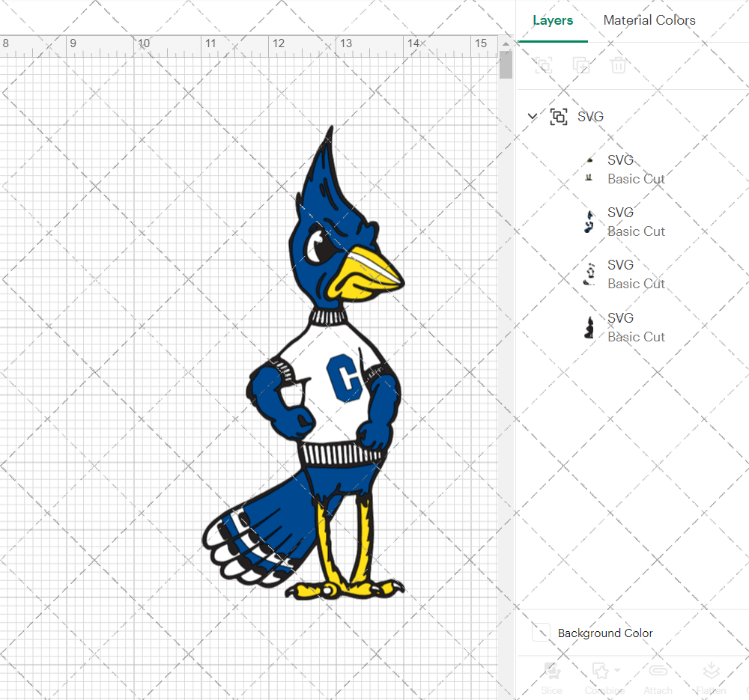The width and height of the screenshot is (749, 700).
Task: Click the Slice button
Action: pyautogui.click(x=552, y=678)
